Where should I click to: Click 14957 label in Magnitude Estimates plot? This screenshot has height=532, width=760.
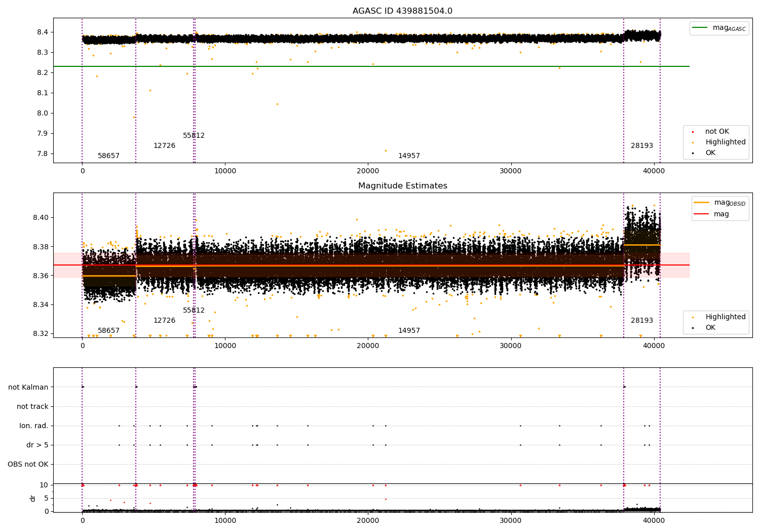[x=409, y=331]
